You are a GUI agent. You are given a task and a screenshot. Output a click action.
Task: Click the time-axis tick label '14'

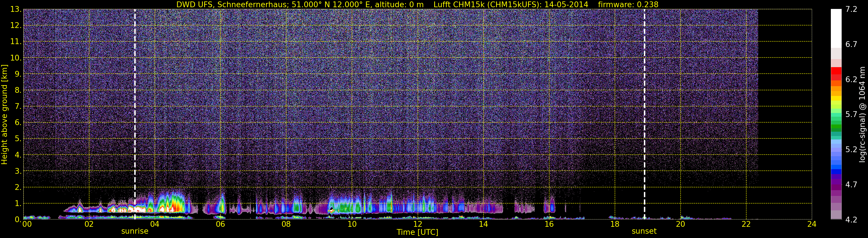pos(483,224)
